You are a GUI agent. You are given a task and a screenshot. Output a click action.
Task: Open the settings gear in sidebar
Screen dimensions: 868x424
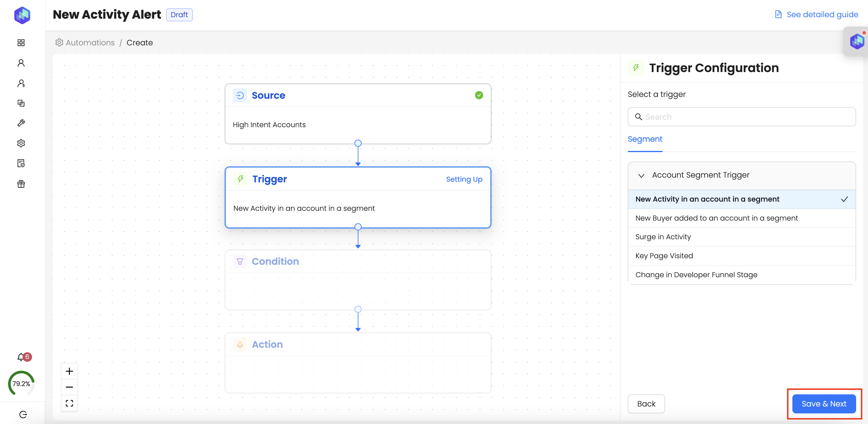click(21, 143)
